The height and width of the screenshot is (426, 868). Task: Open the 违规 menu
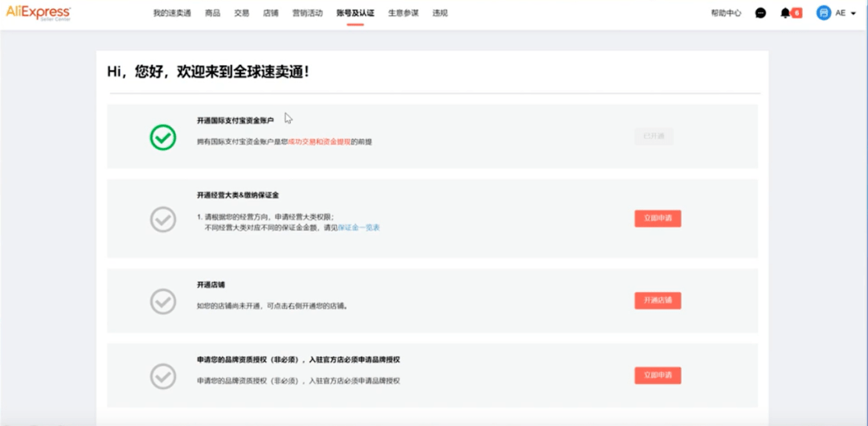[x=440, y=14]
